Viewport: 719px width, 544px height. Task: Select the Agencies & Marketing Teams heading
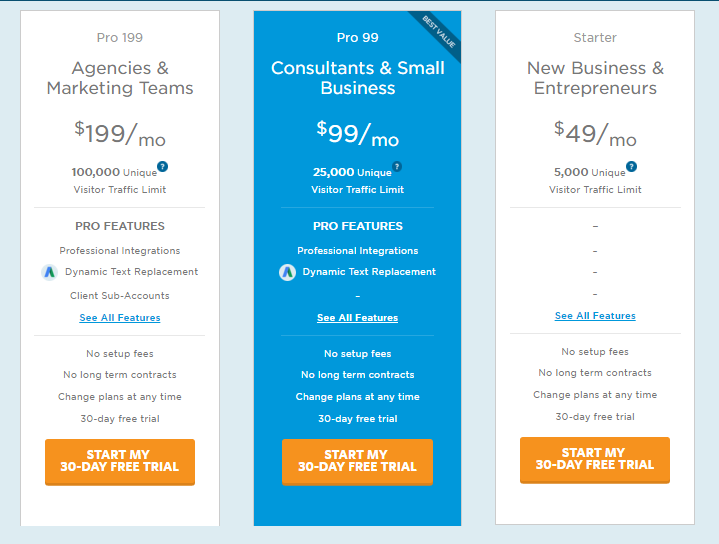click(120, 78)
